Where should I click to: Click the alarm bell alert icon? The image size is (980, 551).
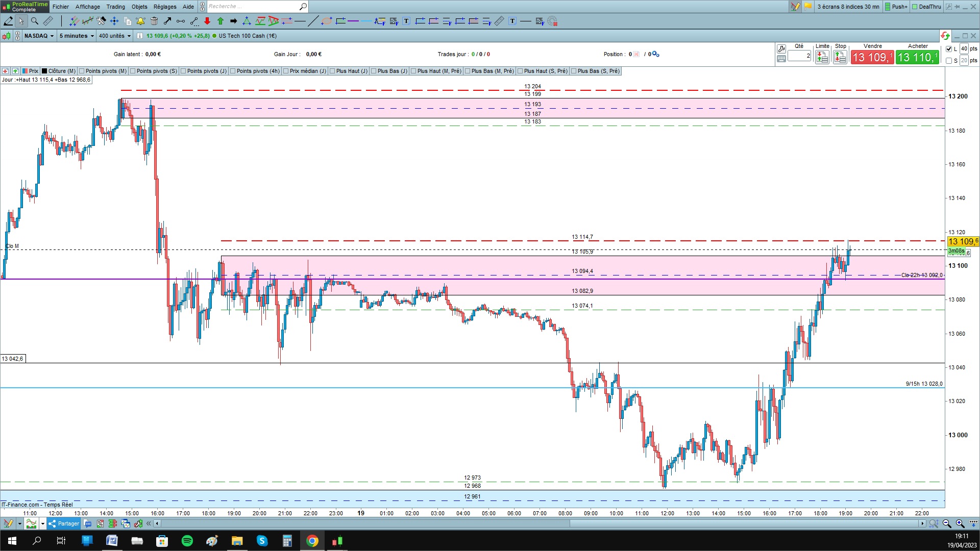tap(140, 21)
